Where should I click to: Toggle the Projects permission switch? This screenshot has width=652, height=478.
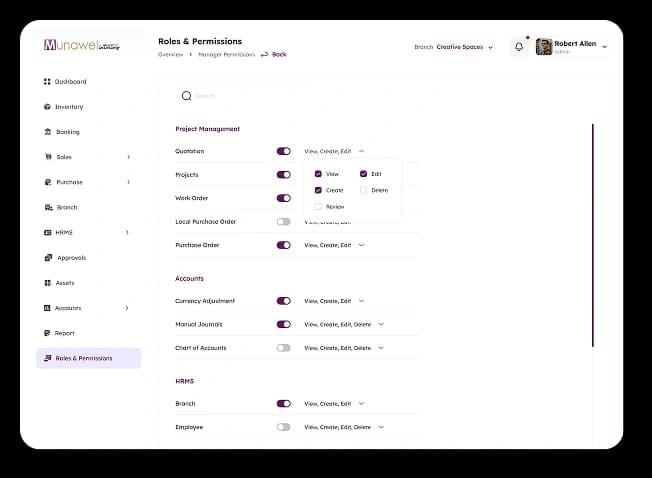(x=284, y=175)
